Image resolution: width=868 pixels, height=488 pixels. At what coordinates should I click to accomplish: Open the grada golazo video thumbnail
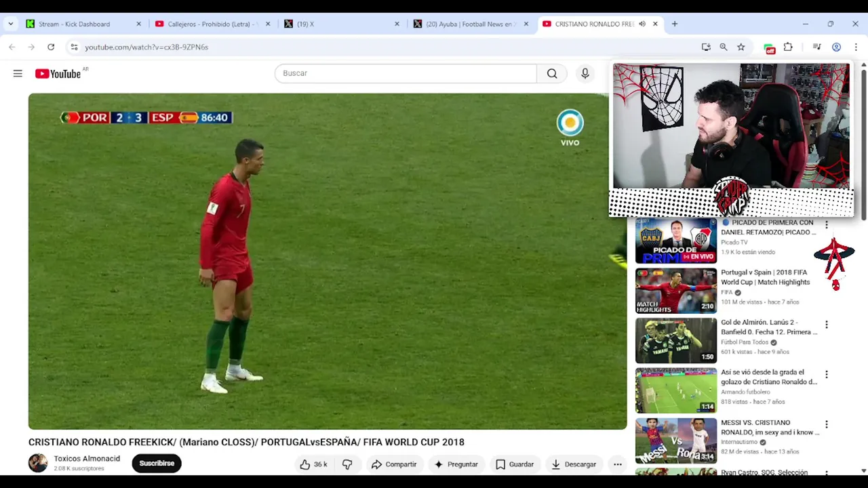click(x=675, y=390)
